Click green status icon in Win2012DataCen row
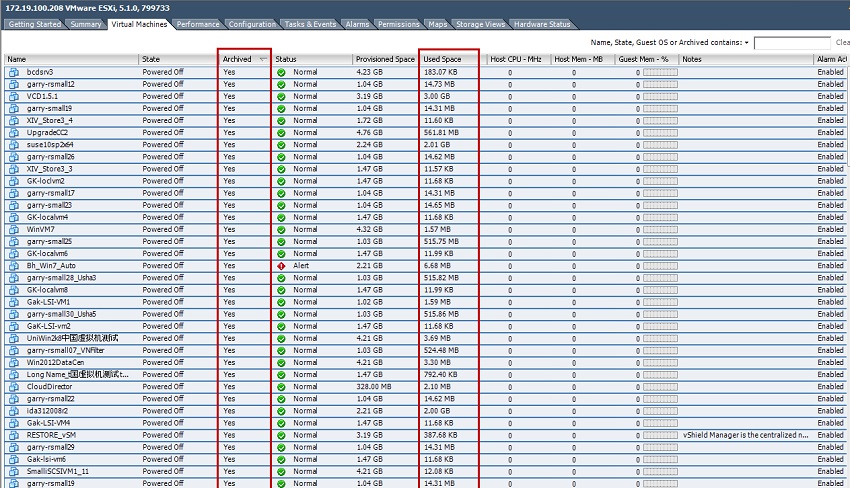Viewport: 850px width, 488px height. (x=281, y=363)
